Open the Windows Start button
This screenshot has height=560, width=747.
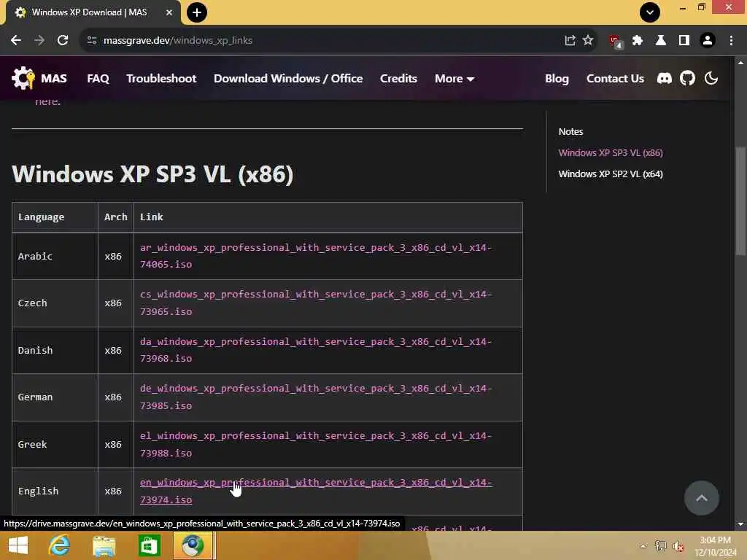click(18, 545)
